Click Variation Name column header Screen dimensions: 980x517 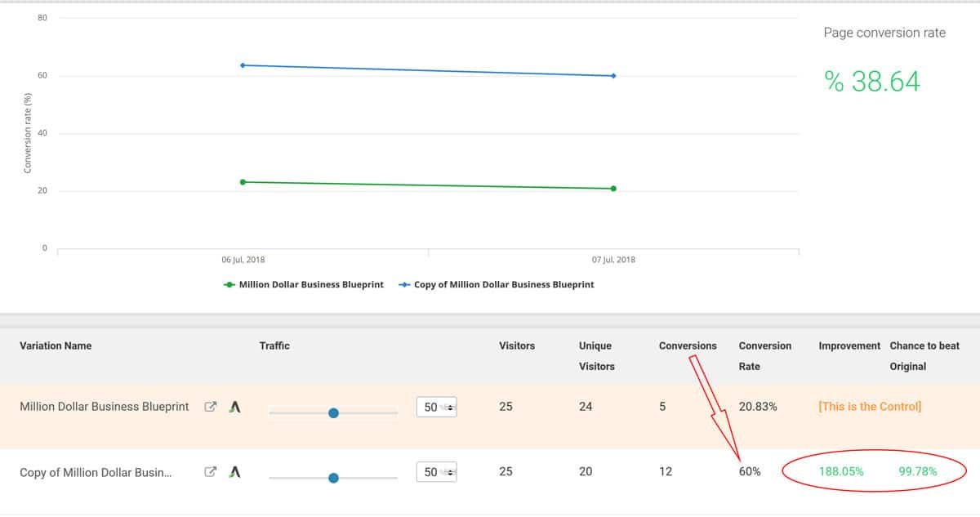(56, 345)
